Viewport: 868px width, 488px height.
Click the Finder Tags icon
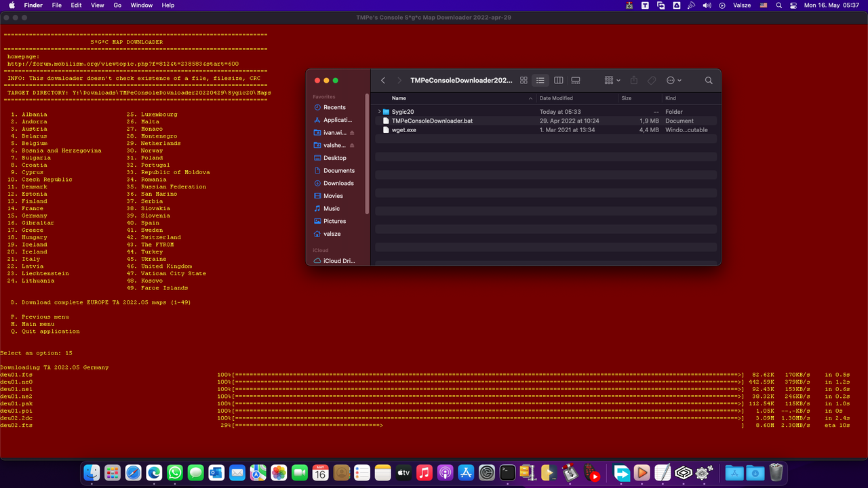[651, 80]
